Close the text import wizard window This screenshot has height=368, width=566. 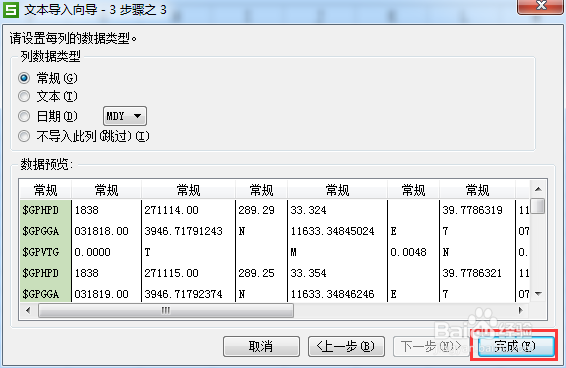pos(540,6)
